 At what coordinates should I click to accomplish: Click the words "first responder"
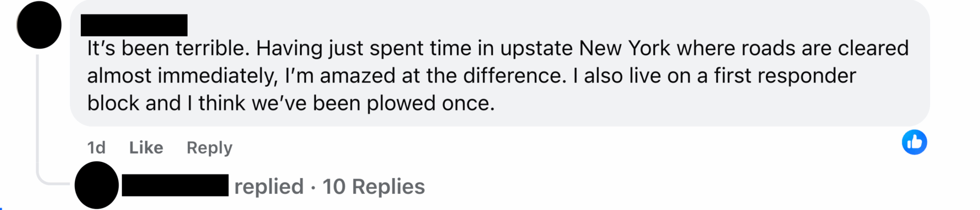[785, 76]
